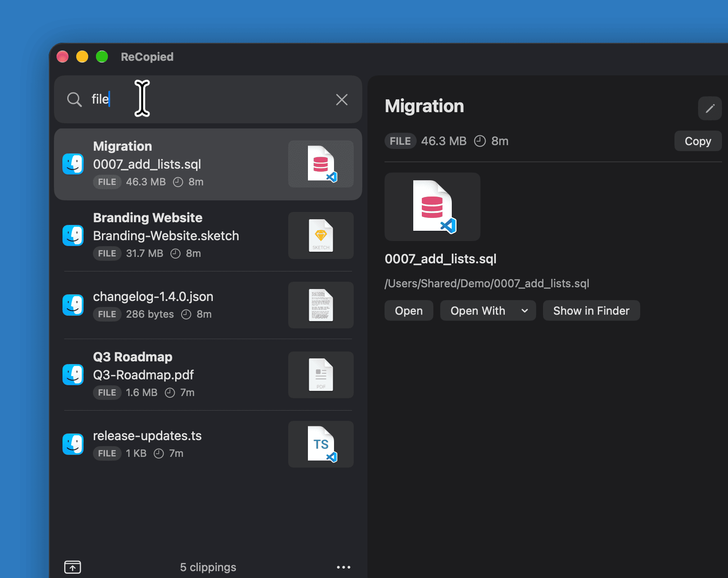Click the file path /Users/Shared/Demo/0007_add_lists.sql
This screenshot has height=578, width=728.
click(487, 283)
